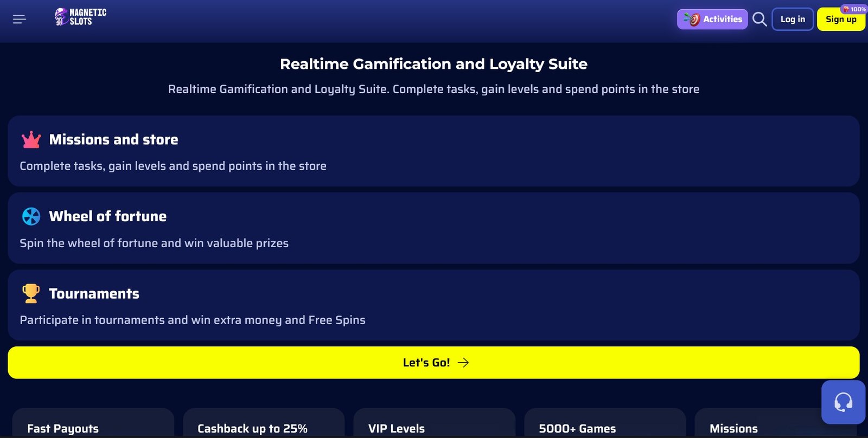This screenshot has height=438, width=868.
Task: Open the Activities button
Action: coord(712,20)
